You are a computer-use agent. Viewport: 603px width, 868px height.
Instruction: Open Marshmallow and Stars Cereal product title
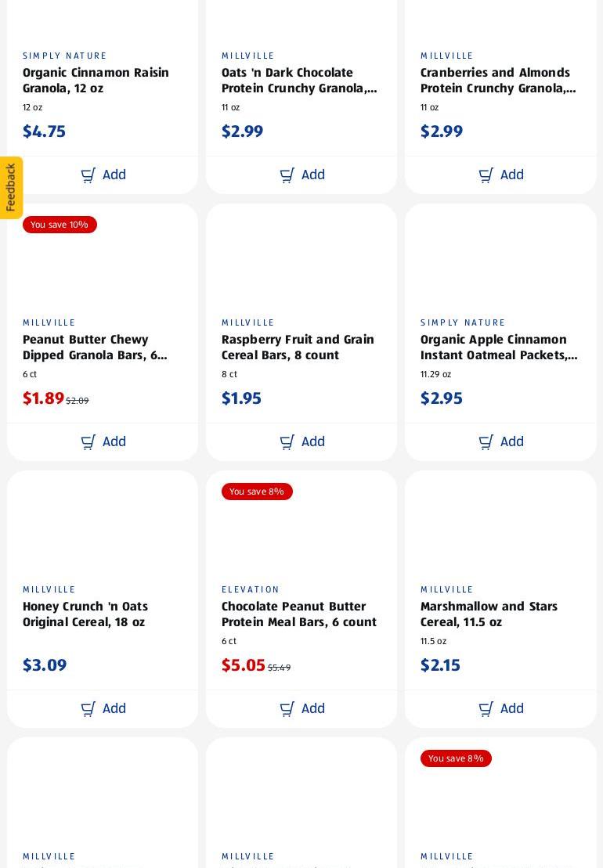pos(489,614)
